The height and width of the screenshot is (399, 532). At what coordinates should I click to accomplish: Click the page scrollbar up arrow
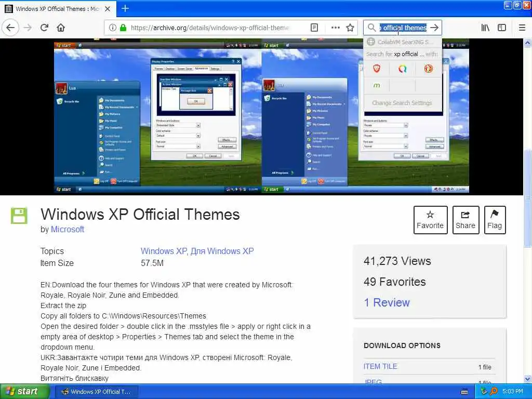(x=527, y=43)
